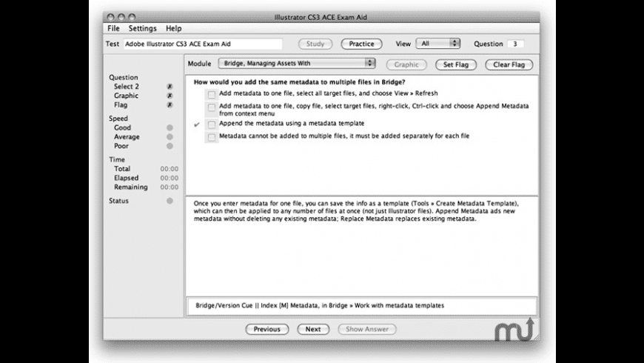This screenshot has height=363, width=644.
Task: Click the Graphic button
Action: click(x=406, y=64)
